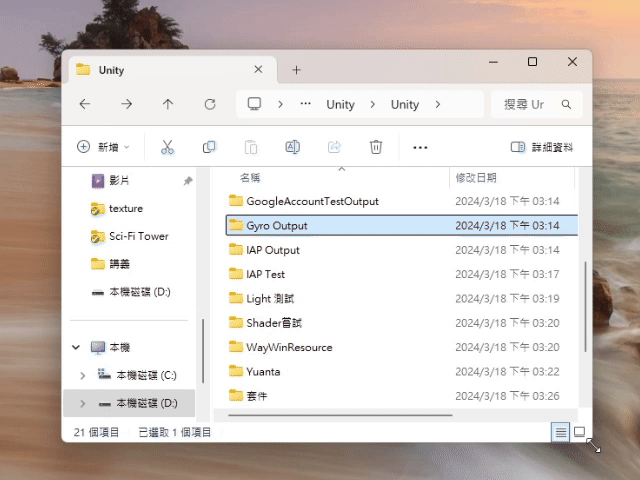Image resolution: width=640 pixels, height=480 pixels.
Task: Toggle the 詳細資料 details pane
Action: click(542, 147)
